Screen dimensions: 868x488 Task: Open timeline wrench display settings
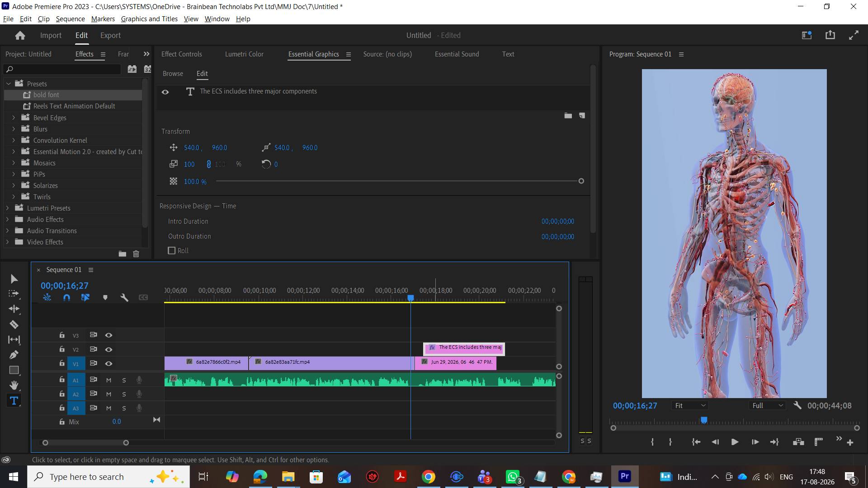(124, 297)
